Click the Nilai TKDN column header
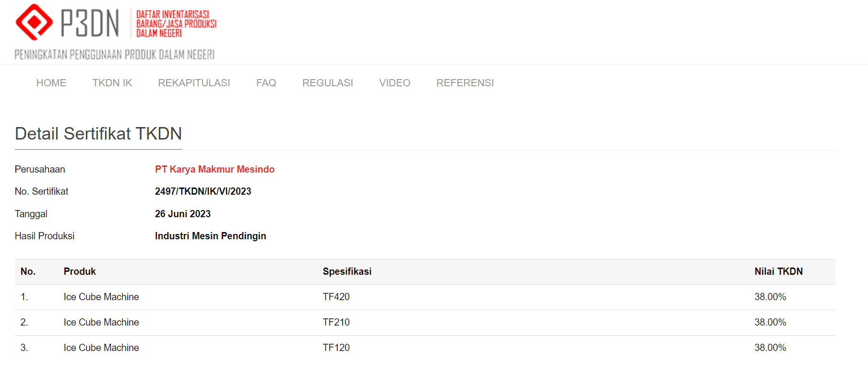Viewport: 868px width, 374px height. pos(778,271)
